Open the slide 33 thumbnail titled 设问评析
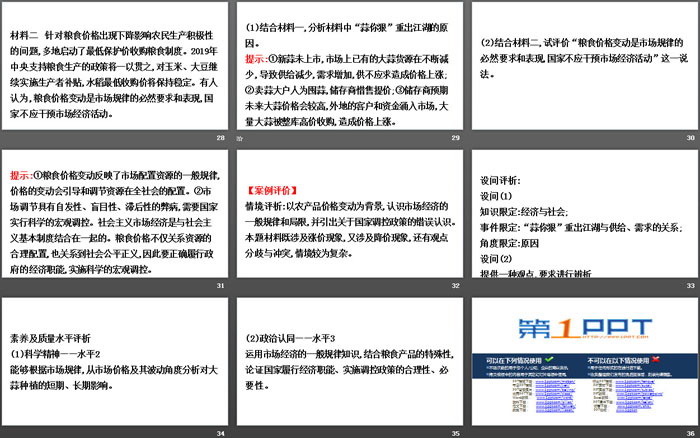The height and width of the screenshot is (438, 700). pos(581,213)
